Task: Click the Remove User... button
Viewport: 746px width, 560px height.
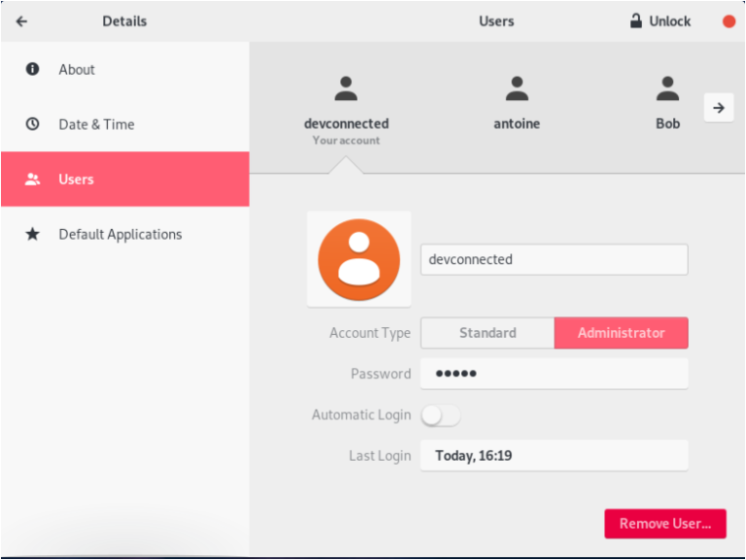Action: 665,523
